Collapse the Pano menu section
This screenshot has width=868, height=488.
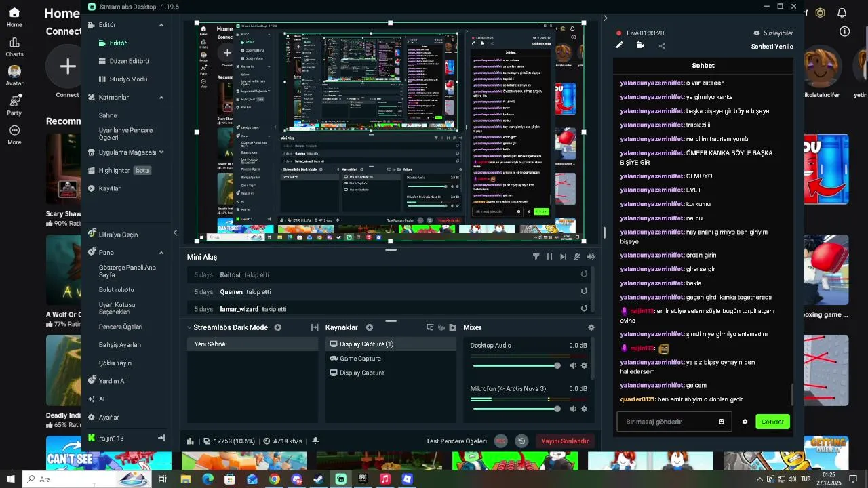[161, 253]
